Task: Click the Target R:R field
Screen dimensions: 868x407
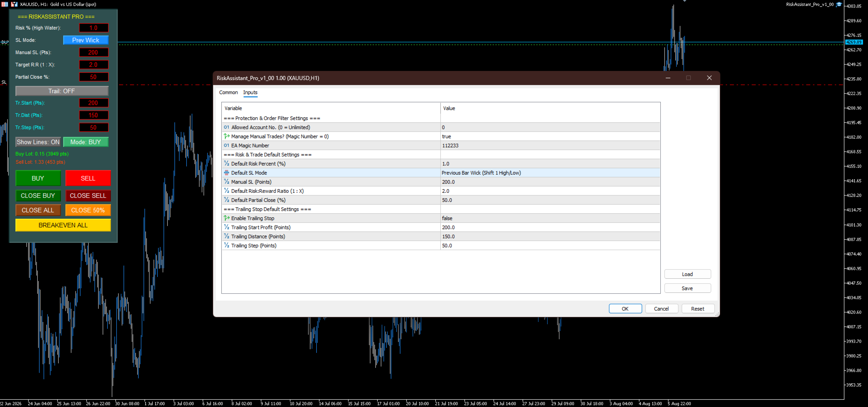Action: (94, 65)
